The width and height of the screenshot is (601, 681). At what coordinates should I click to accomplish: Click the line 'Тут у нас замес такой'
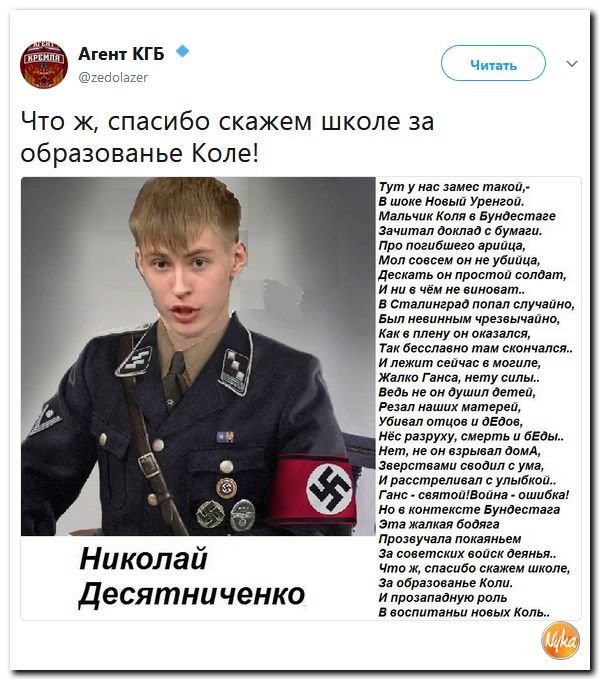(454, 187)
